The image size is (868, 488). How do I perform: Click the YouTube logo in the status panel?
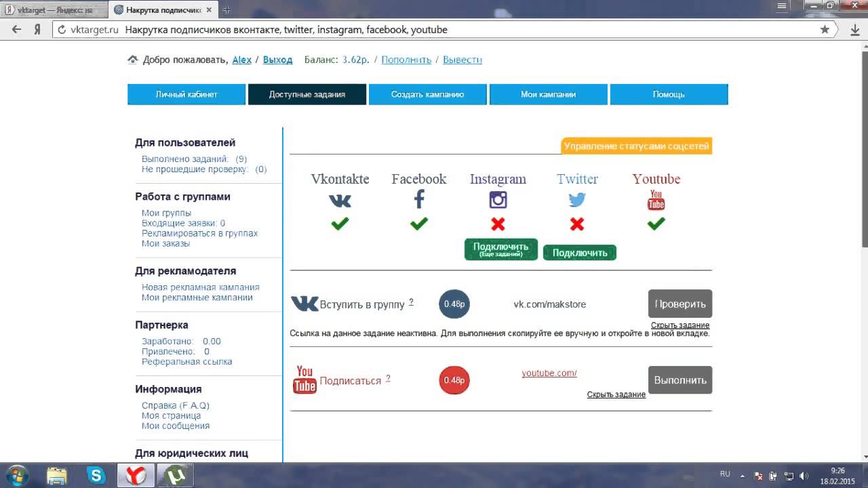(656, 200)
